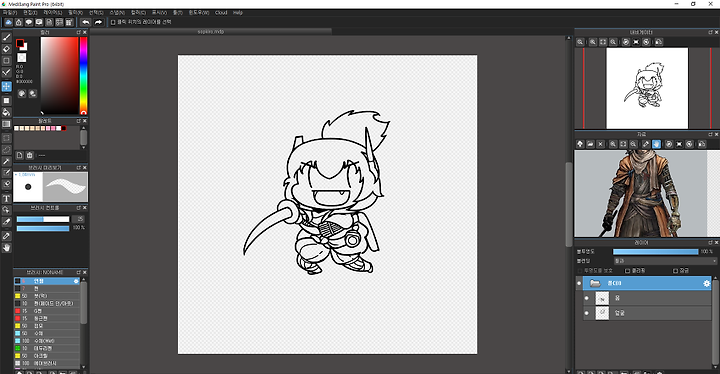This screenshot has width=720, height=374.
Task: Select the Magic Wand tool
Action: click(6, 161)
